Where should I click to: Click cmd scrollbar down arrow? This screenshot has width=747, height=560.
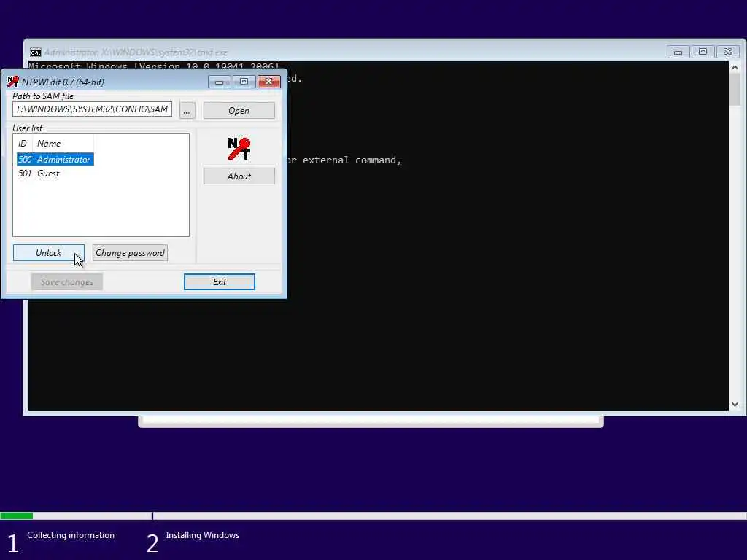735,405
